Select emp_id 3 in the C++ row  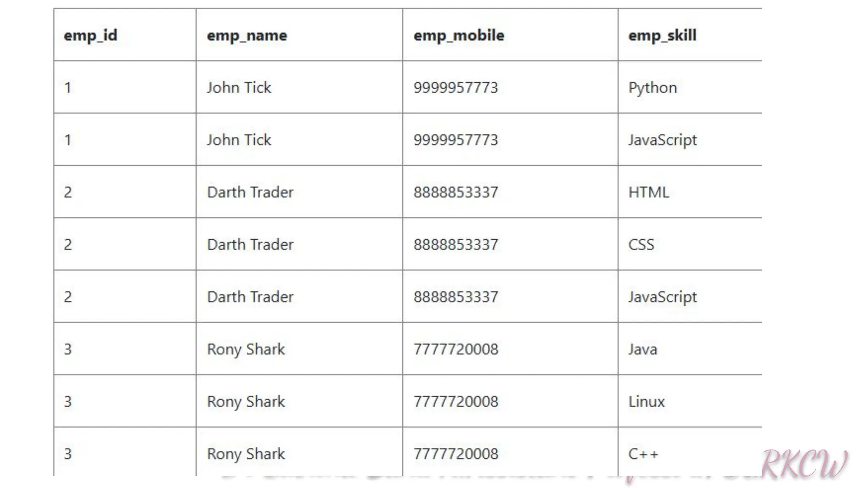[x=68, y=454]
